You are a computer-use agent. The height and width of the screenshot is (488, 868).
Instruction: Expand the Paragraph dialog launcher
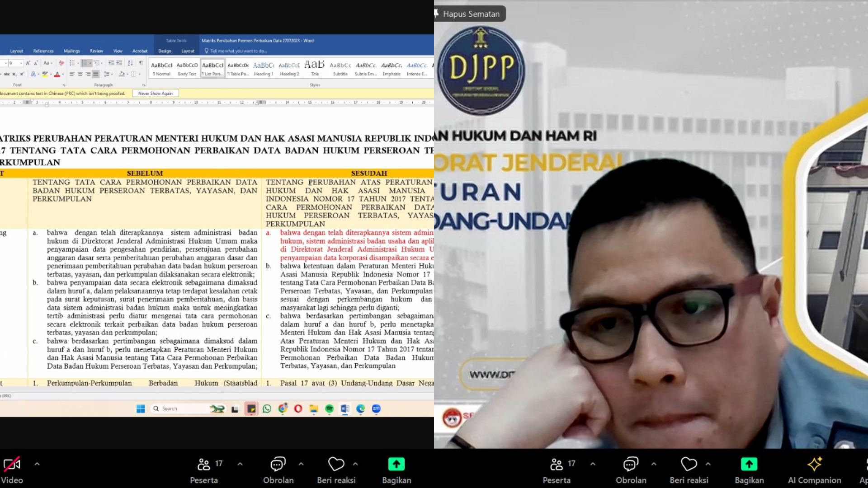point(144,85)
